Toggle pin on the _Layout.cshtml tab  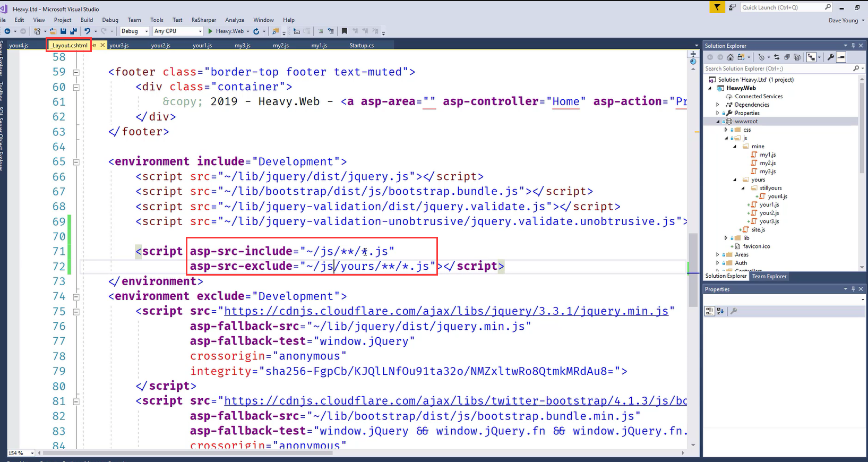click(94, 45)
